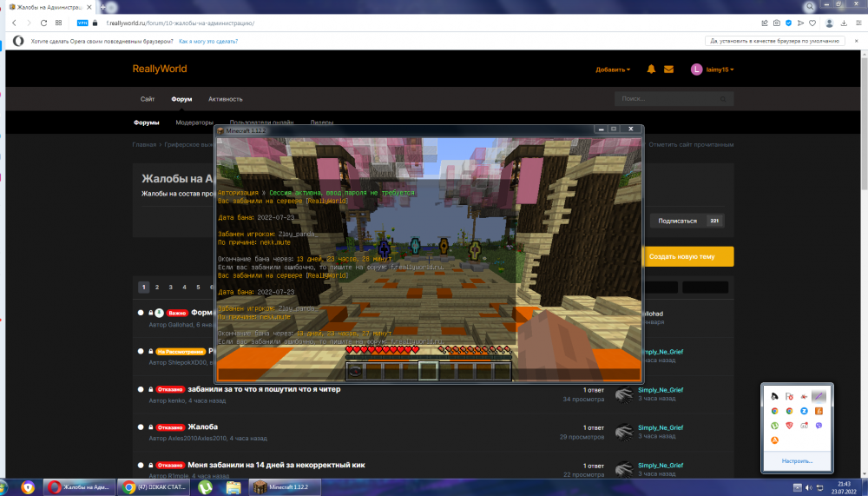The width and height of the screenshot is (868, 496).
Task: Click the Отказано tag on Жалоба topic
Action: (170, 427)
